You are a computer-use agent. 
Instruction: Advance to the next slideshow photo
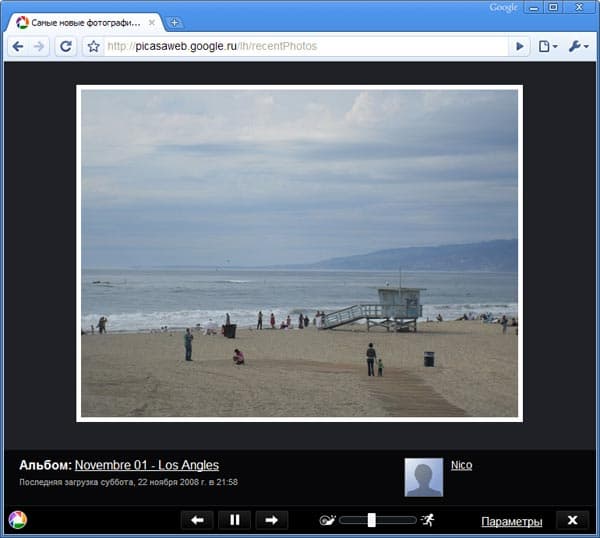271,520
